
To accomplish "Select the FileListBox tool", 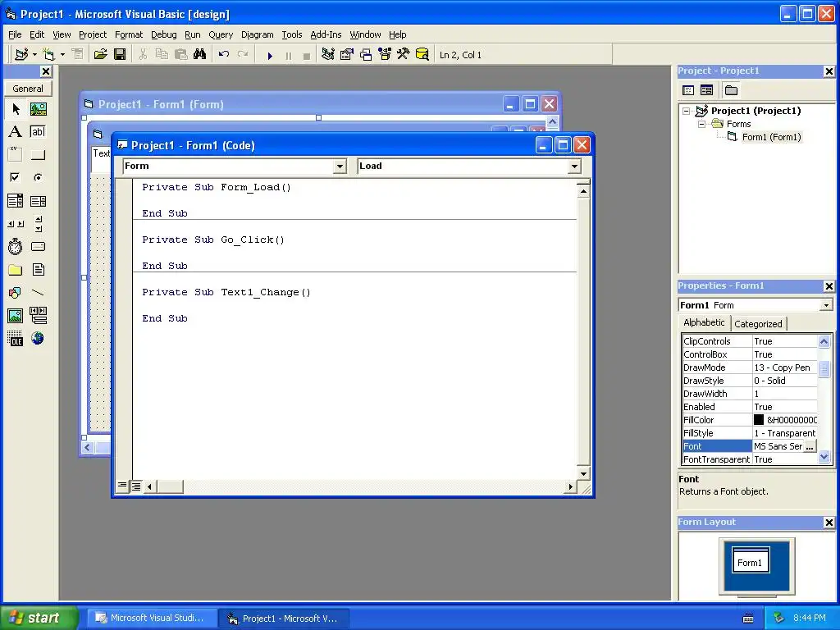I will (x=38, y=270).
